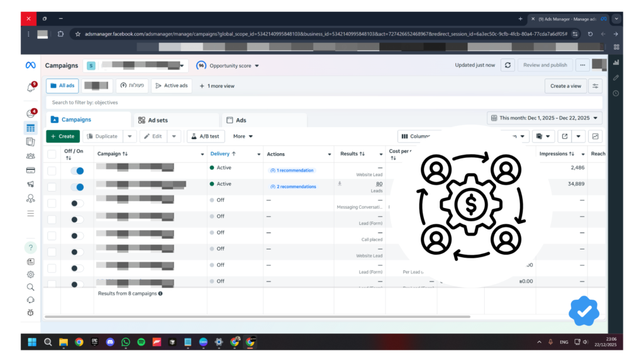
Task: Open the advertising megaphone icon in the sidebar
Action: click(x=30, y=184)
